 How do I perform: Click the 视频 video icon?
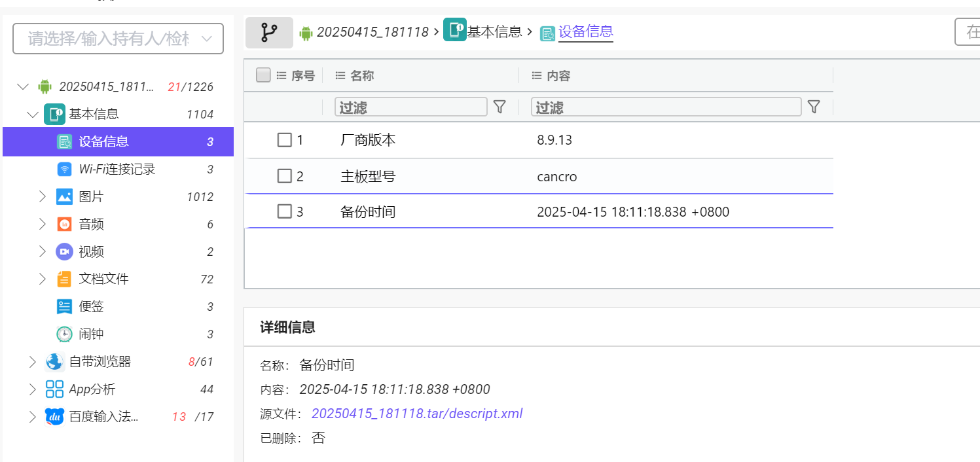tap(64, 252)
